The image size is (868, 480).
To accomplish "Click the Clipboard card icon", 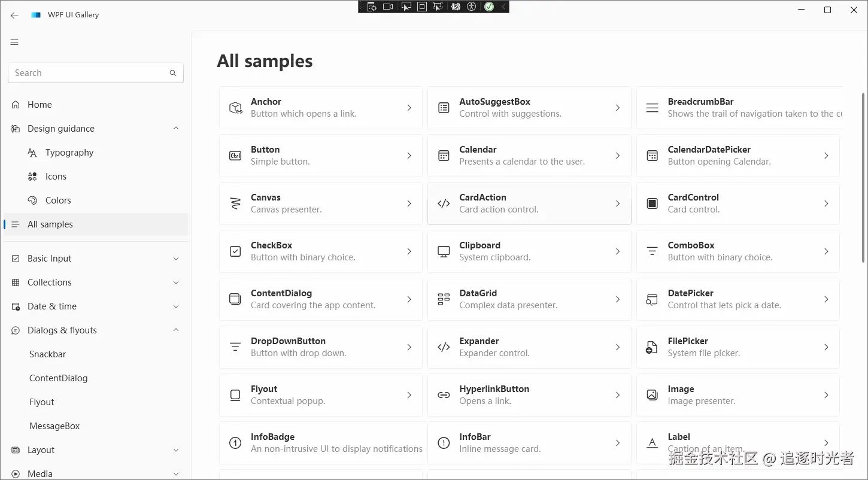I will (x=444, y=251).
